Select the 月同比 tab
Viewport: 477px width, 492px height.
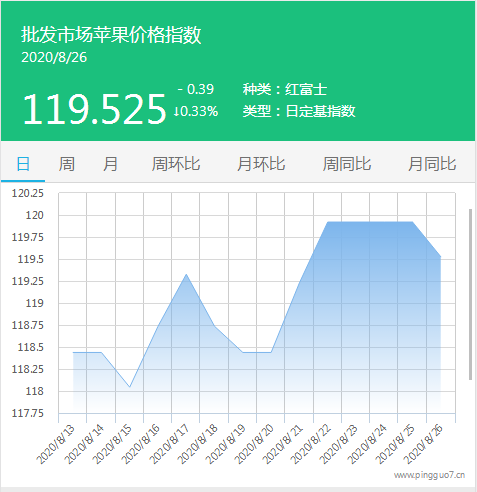click(432, 164)
